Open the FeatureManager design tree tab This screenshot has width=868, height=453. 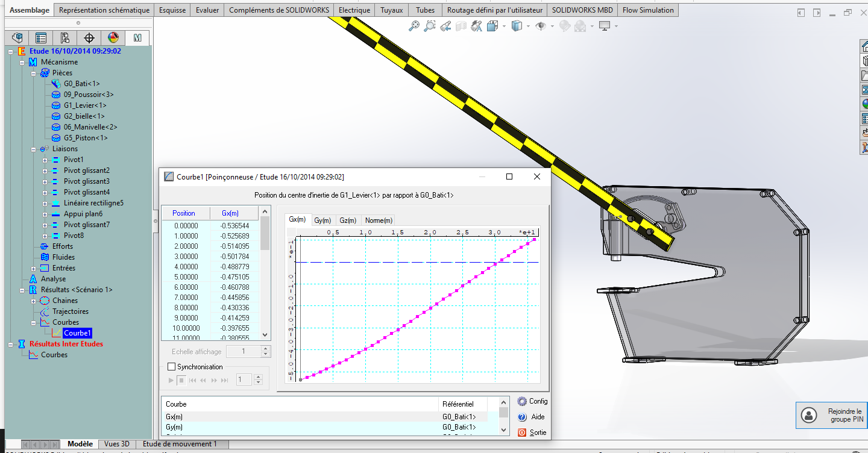point(17,38)
